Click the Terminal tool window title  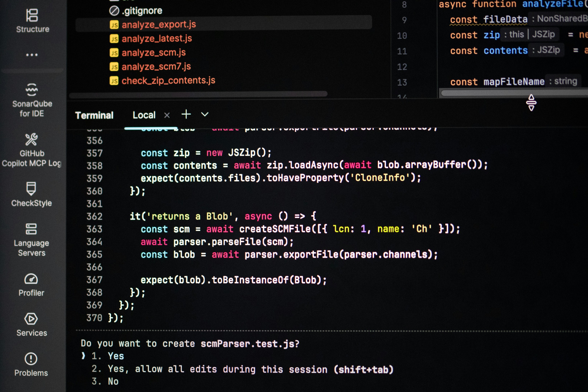[x=95, y=115]
